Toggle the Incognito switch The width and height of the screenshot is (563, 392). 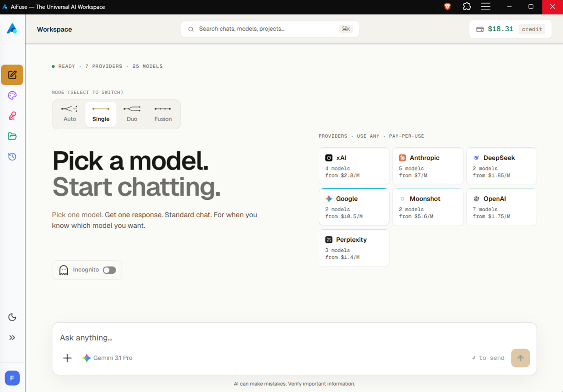(109, 270)
